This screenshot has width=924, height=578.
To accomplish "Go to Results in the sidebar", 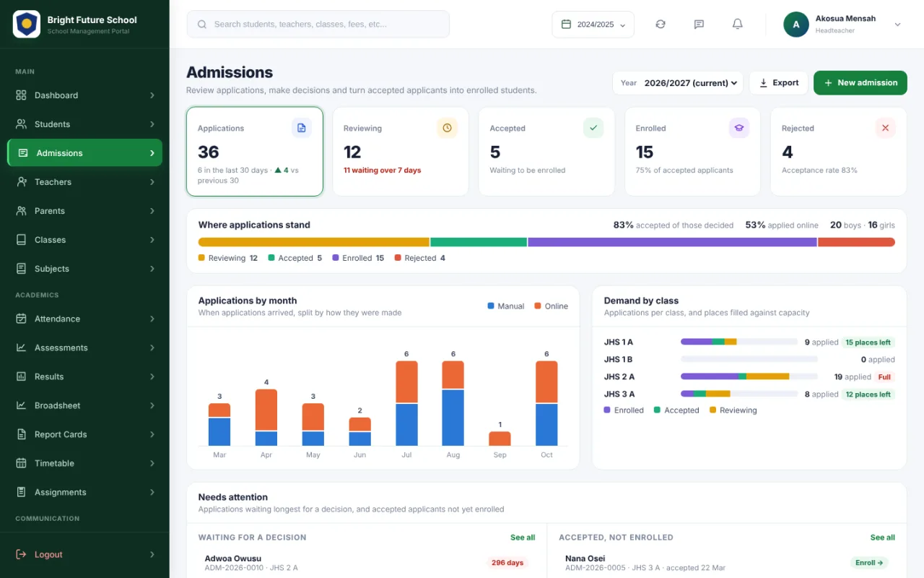I will tap(84, 376).
